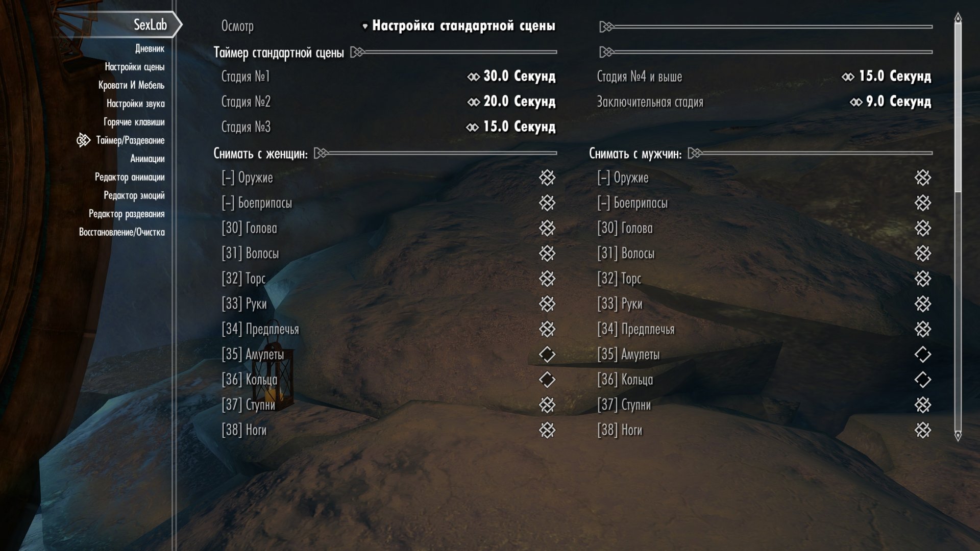Toggle men's [30] Голова diamond icon
The width and height of the screenshot is (980, 551).
click(922, 228)
